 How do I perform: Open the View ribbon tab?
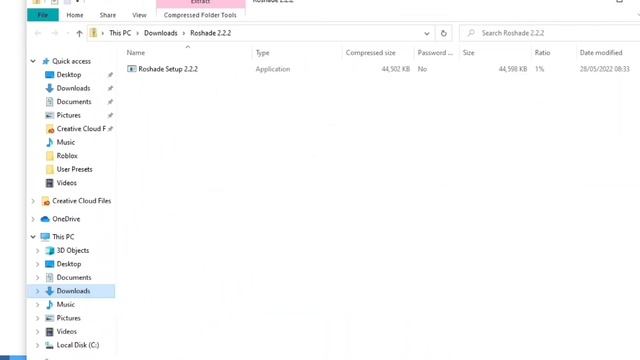(x=139, y=15)
